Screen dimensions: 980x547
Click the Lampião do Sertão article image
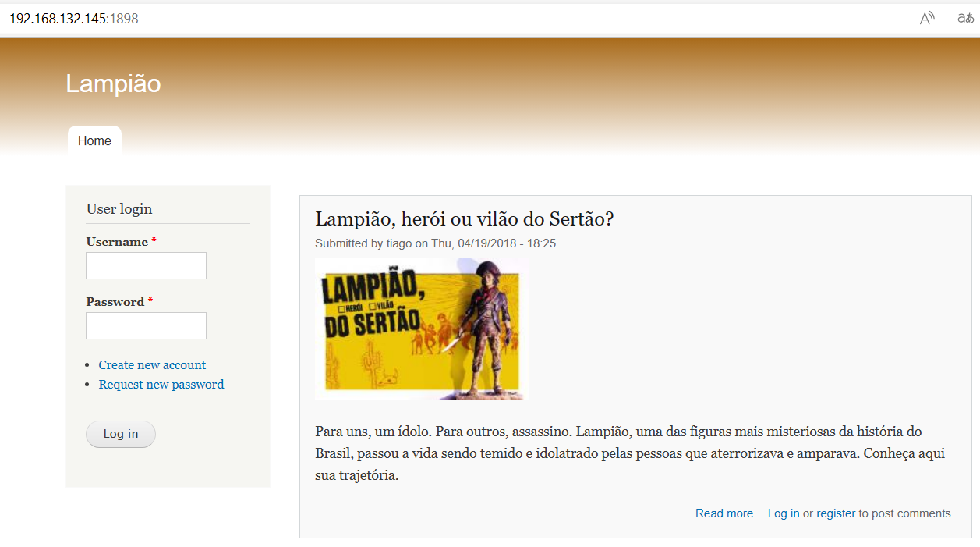[x=422, y=329]
